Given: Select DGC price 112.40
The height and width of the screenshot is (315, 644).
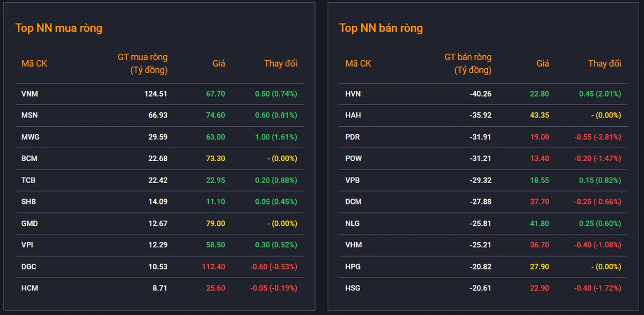Looking at the screenshot, I should click(214, 267).
